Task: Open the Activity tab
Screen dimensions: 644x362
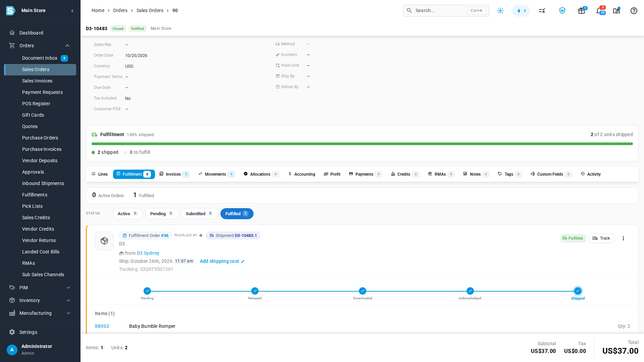Action: coord(591,174)
